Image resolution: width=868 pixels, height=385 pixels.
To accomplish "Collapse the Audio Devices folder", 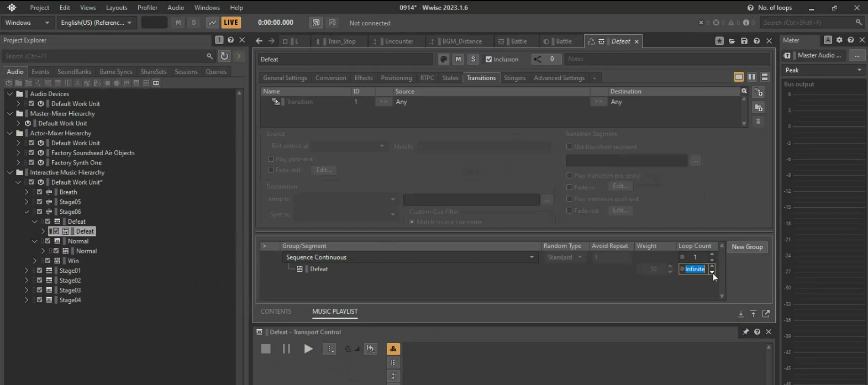I will (10, 94).
